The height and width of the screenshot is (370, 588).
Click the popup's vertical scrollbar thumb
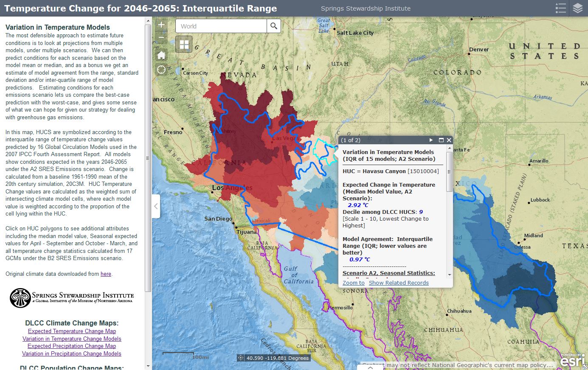[x=450, y=172]
